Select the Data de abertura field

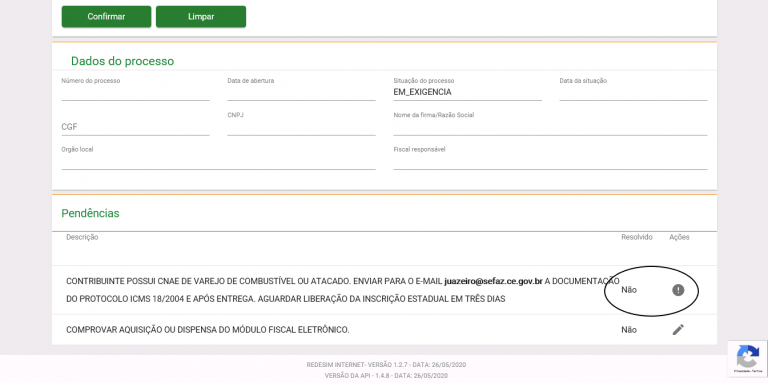[301, 93]
